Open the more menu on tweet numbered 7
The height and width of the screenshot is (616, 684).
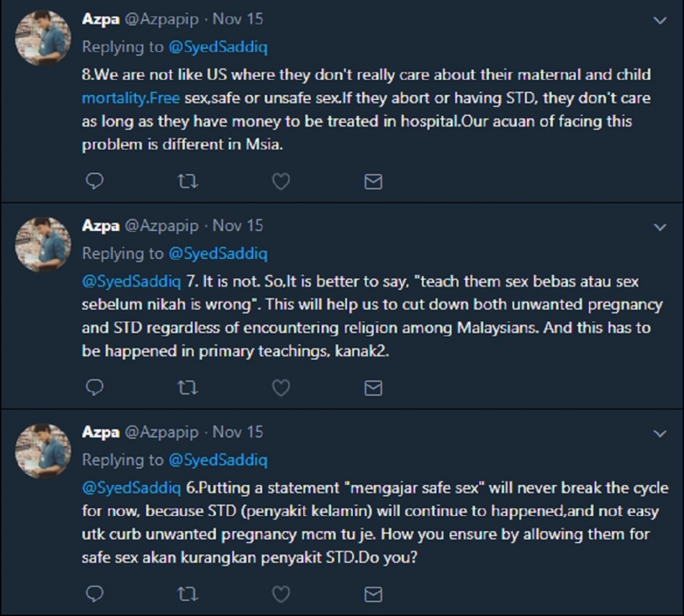tap(660, 227)
